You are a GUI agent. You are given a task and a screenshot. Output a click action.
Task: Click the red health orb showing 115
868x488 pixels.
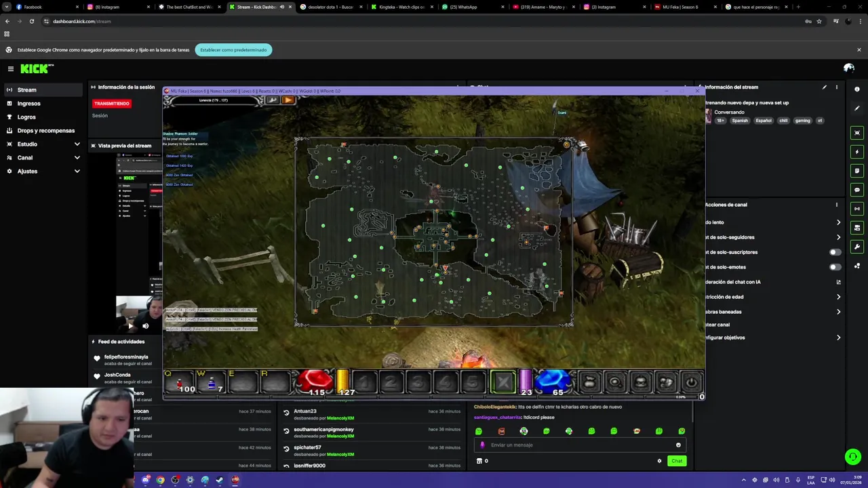click(x=315, y=382)
